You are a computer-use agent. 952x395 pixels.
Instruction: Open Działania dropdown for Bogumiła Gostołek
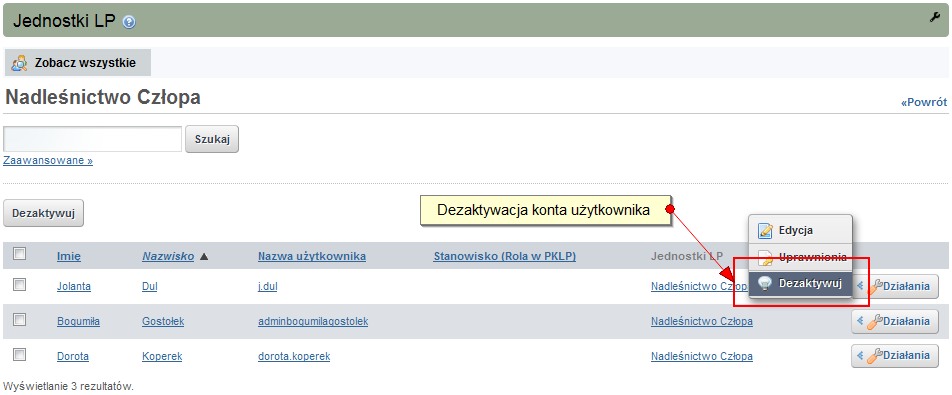click(x=894, y=321)
